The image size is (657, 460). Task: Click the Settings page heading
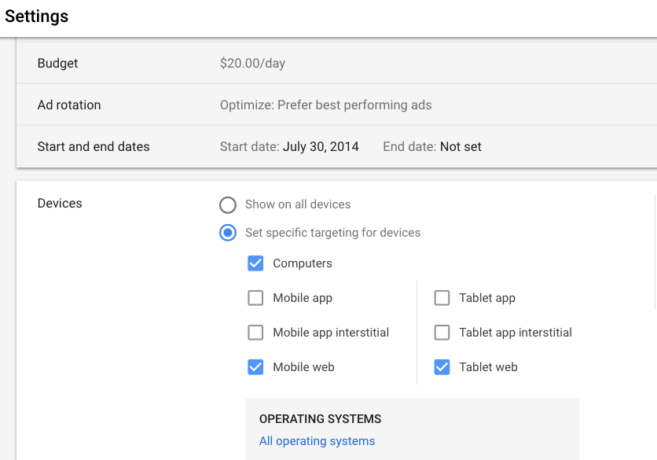coord(37,17)
